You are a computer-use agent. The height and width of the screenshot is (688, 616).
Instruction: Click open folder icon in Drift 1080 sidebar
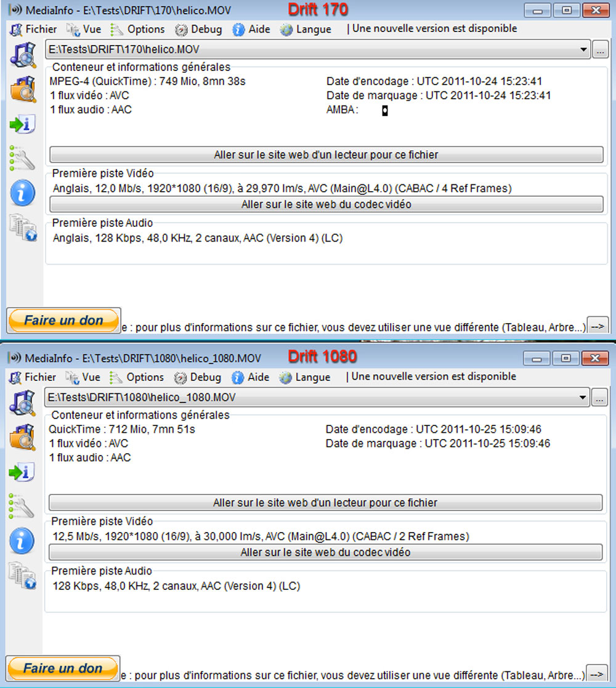[22, 437]
